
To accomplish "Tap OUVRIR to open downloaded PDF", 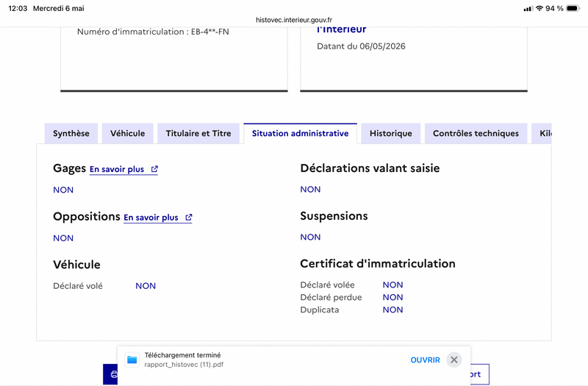I will pos(425,360).
